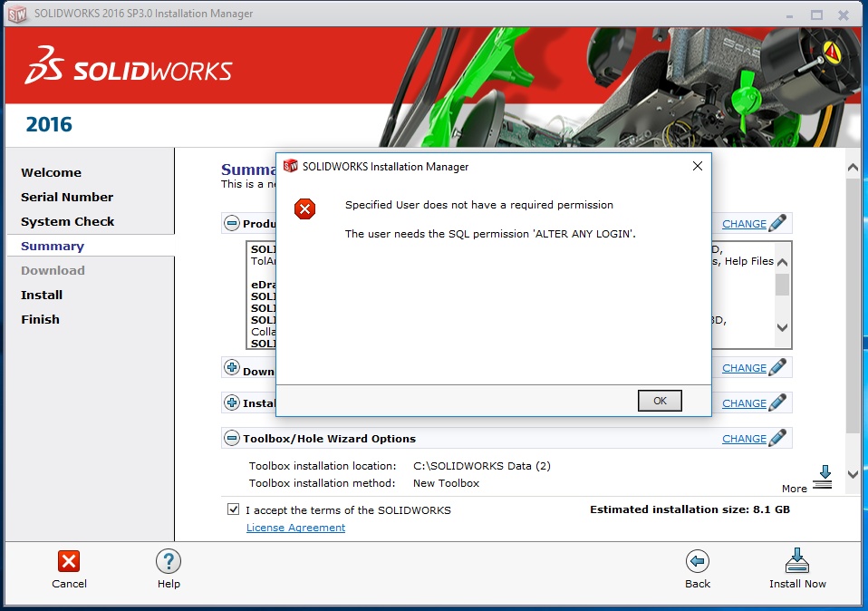The width and height of the screenshot is (868, 611).
Task: Click the products list scrollbar thumb
Action: click(782, 286)
